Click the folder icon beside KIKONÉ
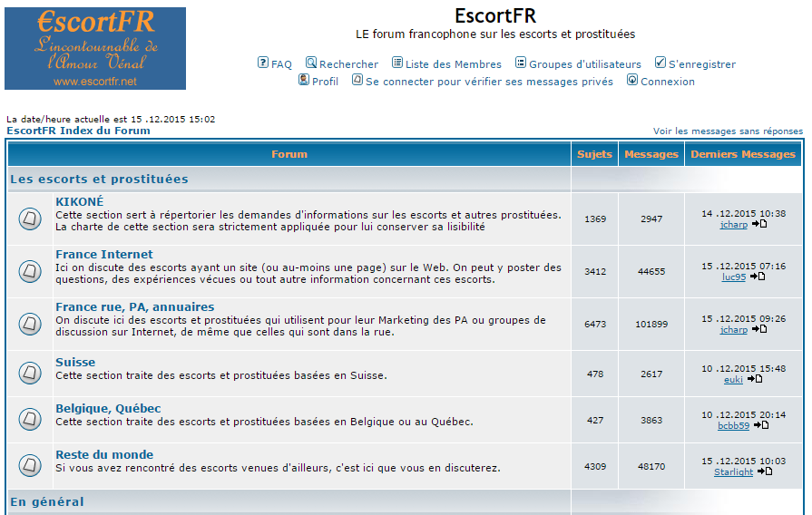Image resolution: width=812 pixels, height=515 pixels. tap(30, 219)
